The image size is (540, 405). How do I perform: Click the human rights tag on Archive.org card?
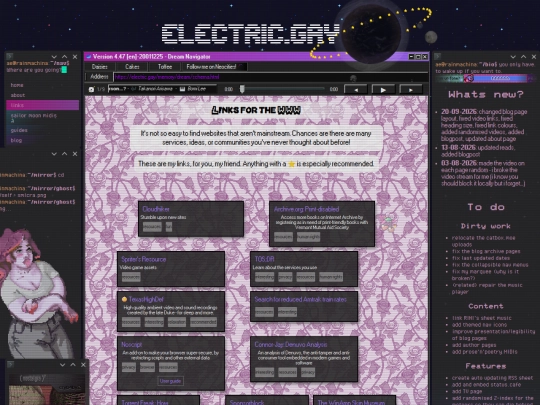coord(308,237)
